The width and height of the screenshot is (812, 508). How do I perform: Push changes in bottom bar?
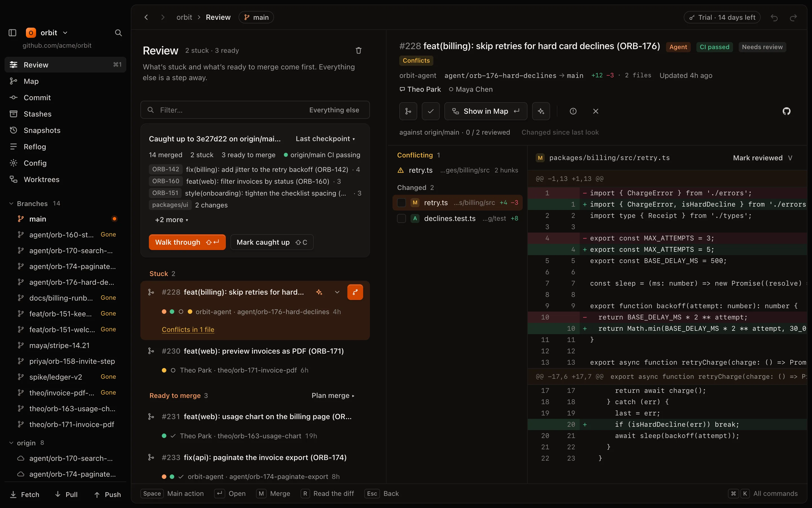coord(107,494)
